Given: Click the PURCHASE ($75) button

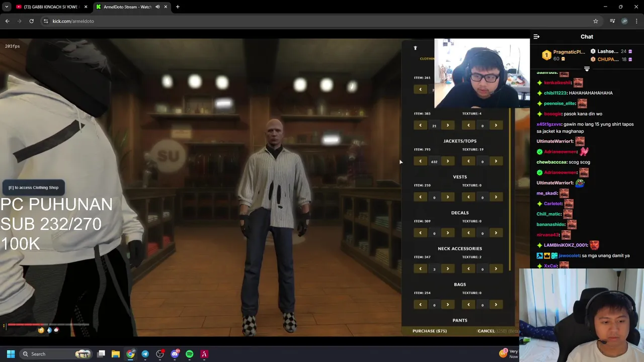Looking at the screenshot, I should pos(430,331).
